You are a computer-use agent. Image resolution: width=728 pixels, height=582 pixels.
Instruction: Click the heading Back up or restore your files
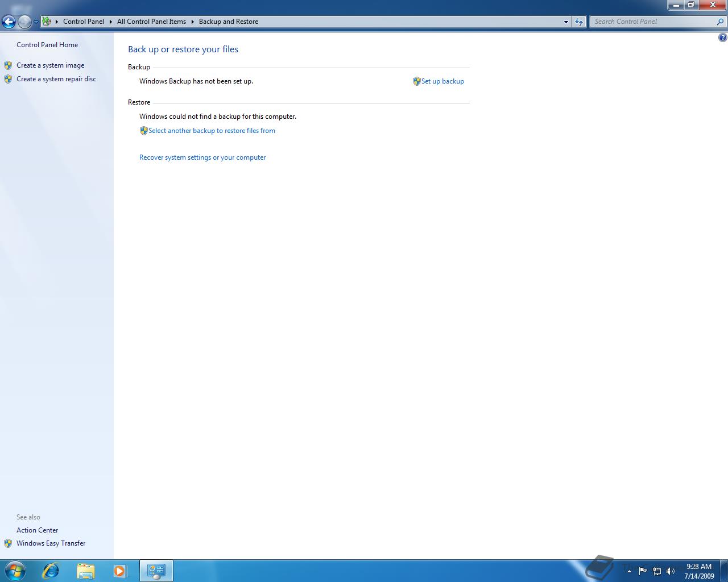pyautogui.click(x=183, y=49)
